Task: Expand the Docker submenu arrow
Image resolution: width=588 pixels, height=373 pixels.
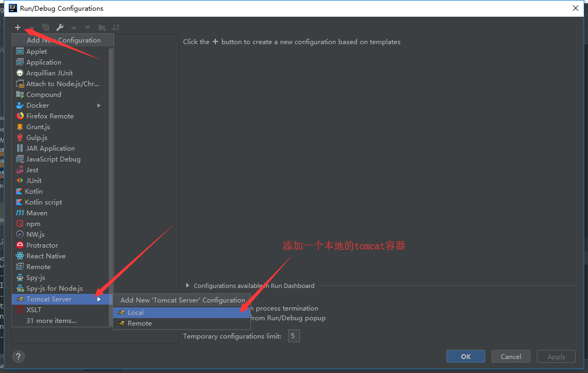Action: click(99, 105)
